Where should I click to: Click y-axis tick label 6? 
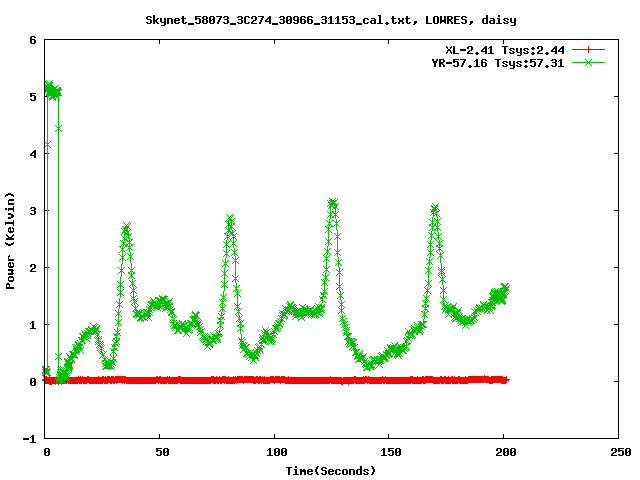click(x=33, y=40)
